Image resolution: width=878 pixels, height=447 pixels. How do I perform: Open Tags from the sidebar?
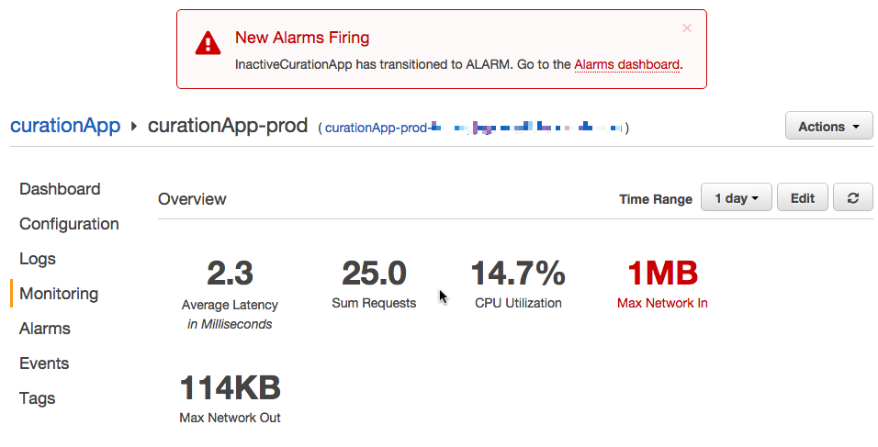[x=37, y=398]
